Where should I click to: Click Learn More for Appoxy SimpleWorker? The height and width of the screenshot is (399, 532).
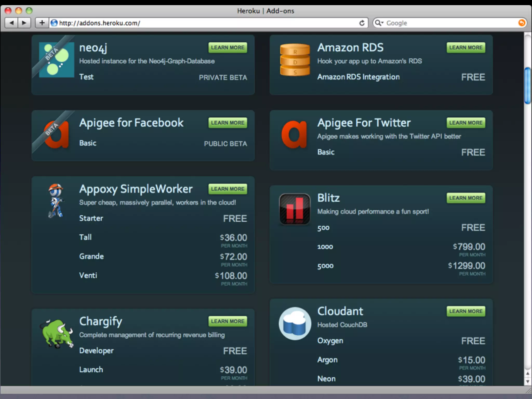click(x=228, y=189)
